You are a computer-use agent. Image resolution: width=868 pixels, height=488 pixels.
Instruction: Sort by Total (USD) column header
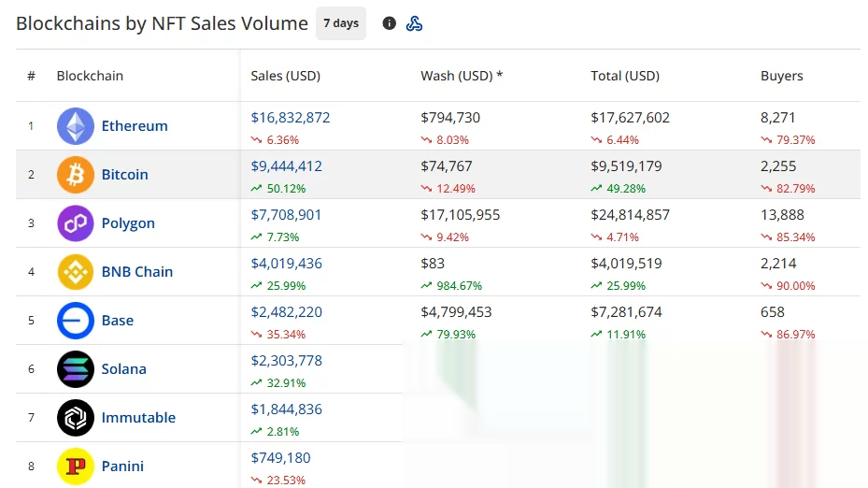(625, 76)
